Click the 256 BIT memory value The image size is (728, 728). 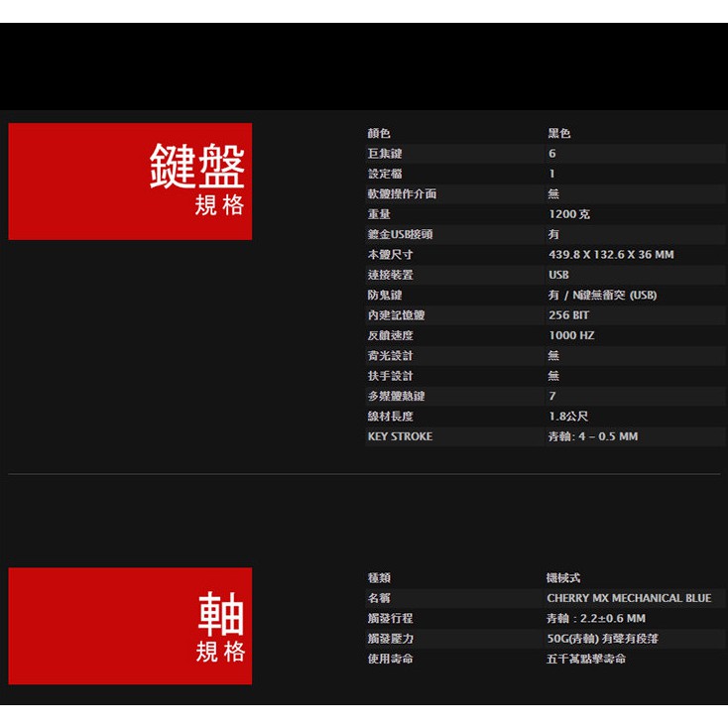(x=568, y=315)
